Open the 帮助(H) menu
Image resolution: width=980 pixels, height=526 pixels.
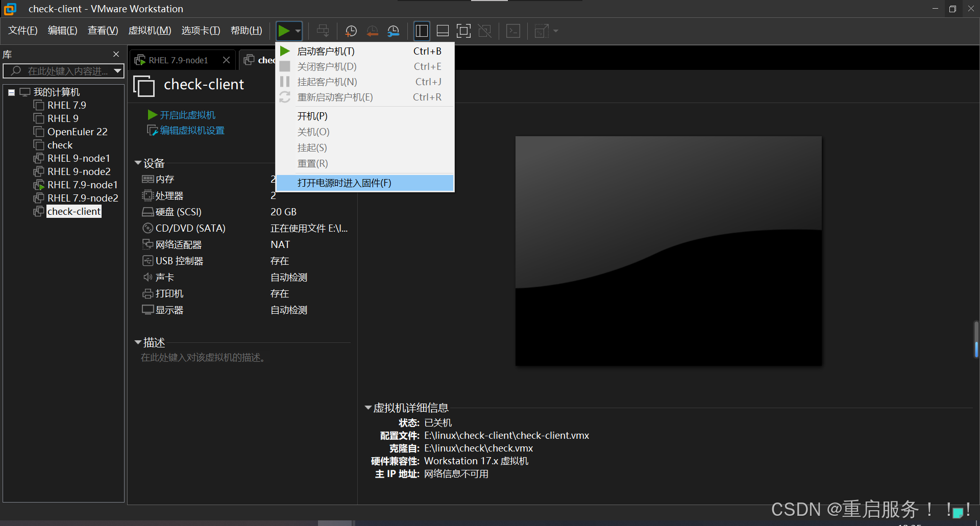(x=247, y=31)
